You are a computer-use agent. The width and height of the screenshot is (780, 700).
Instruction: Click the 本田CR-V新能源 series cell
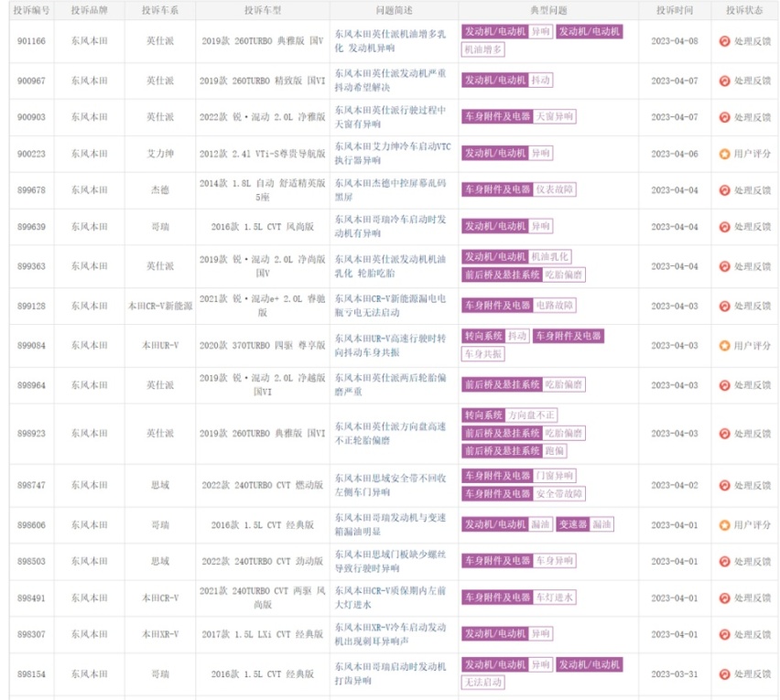160,306
